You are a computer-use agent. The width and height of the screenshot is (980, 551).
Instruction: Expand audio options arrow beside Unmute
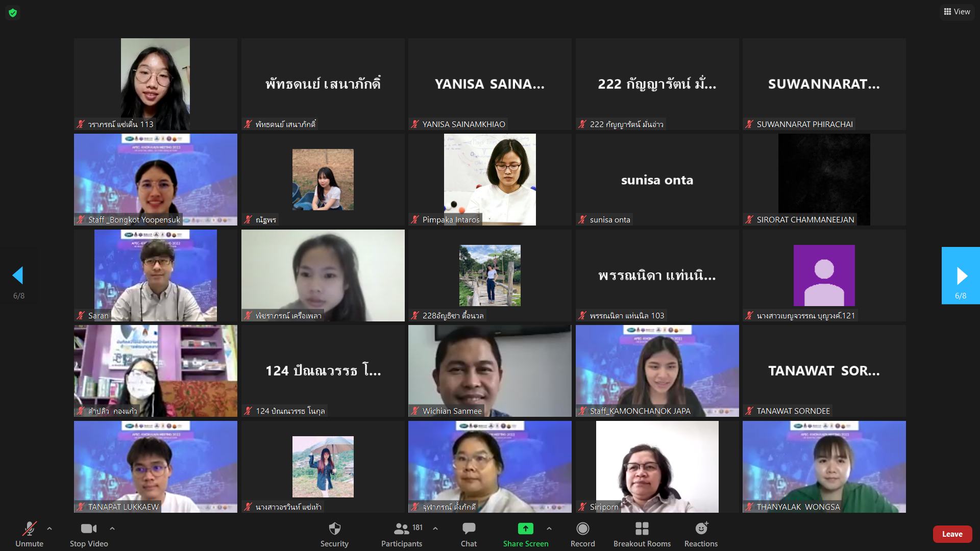coord(50,529)
